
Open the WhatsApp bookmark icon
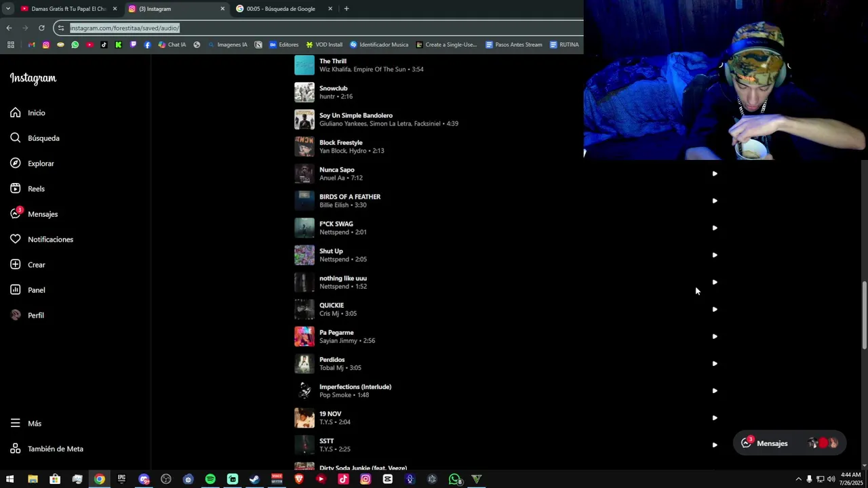[x=75, y=45]
